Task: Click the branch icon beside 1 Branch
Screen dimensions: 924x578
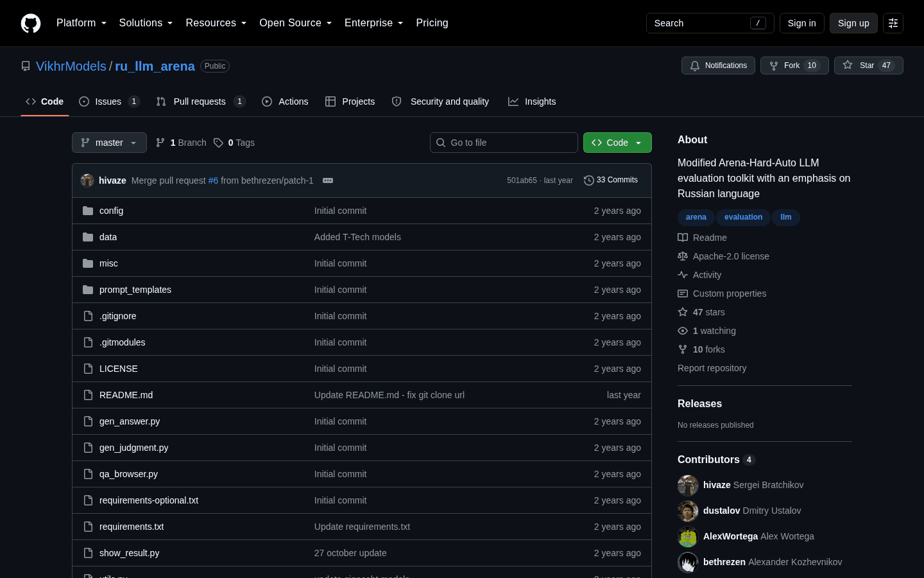Action: (x=160, y=143)
